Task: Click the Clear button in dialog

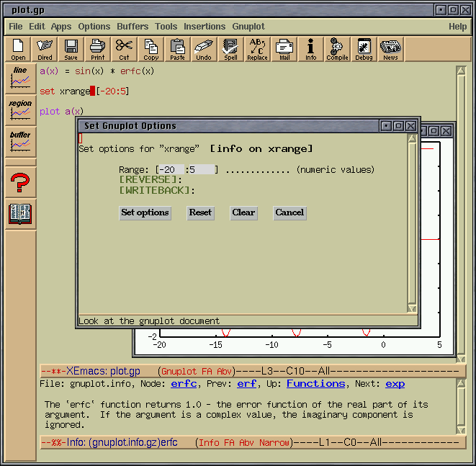Action: click(x=243, y=212)
